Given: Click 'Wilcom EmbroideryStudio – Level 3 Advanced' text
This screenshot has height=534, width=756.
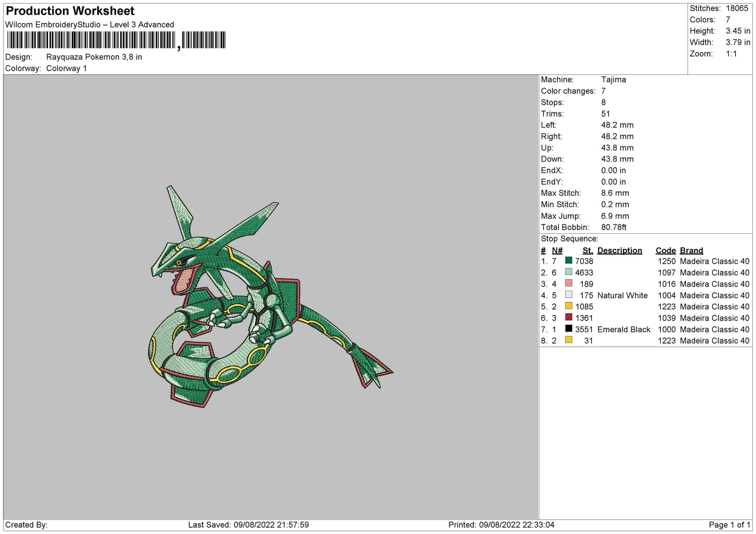Looking at the screenshot, I should [x=89, y=25].
